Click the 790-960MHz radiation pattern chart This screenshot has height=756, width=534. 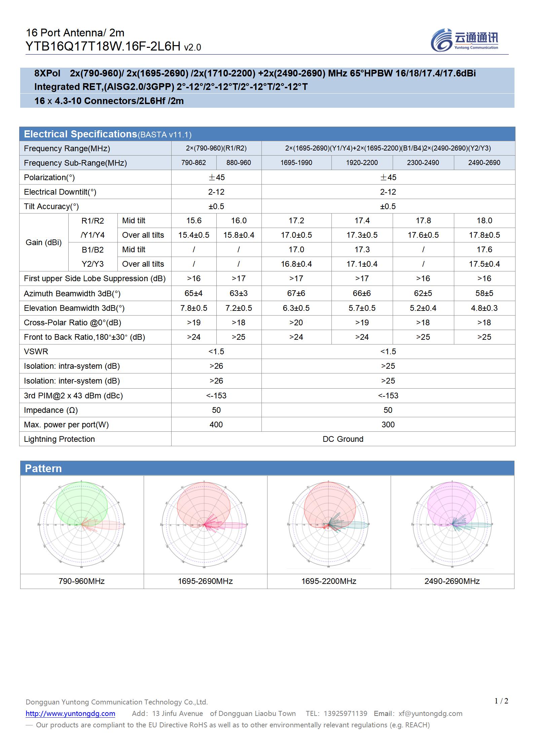pyautogui.click(x=82, y=524)
